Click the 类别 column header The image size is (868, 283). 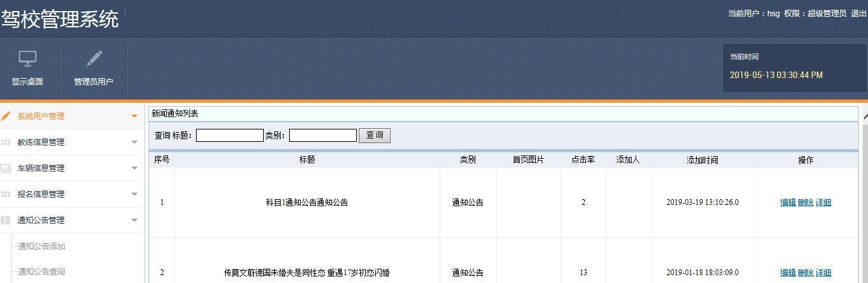pos(468,159)
